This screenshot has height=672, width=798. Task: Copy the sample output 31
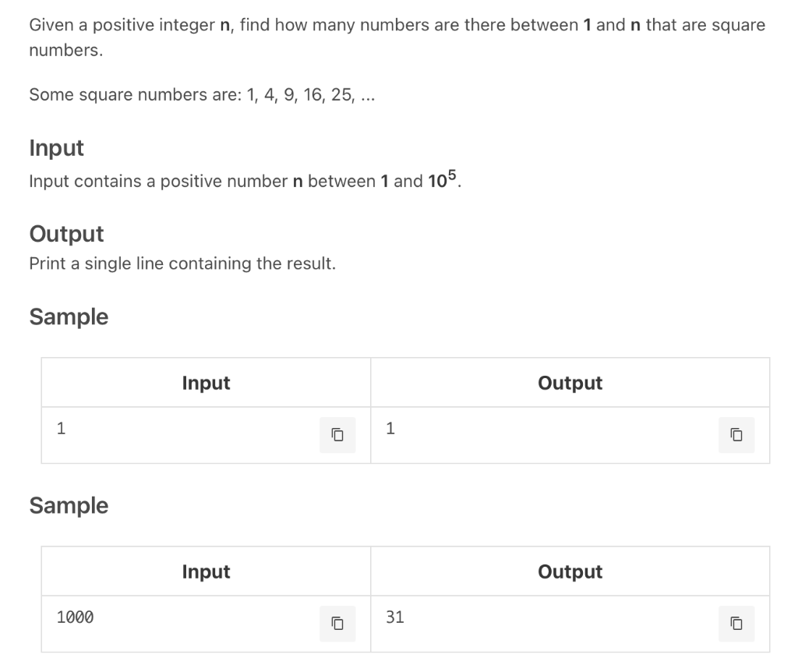click(736, 623)
